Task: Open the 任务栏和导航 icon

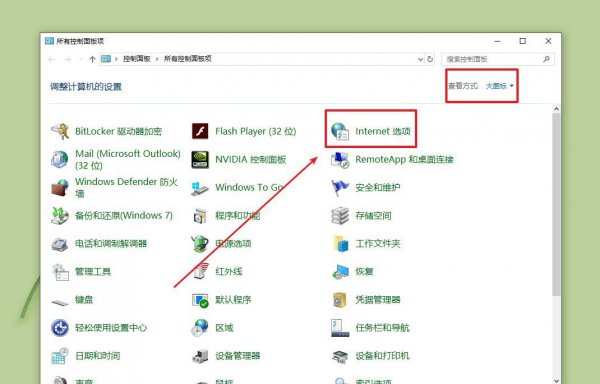Action: click(340, 328)
